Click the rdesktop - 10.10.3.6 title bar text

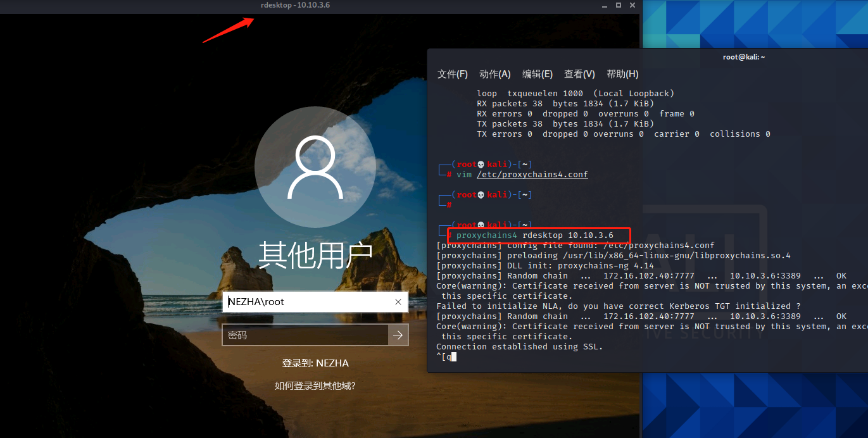[295, 5]
